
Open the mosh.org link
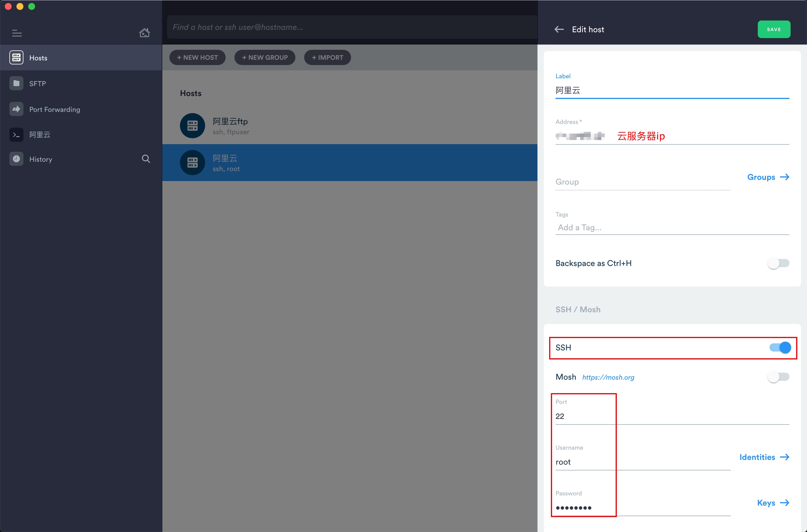point(608,377)
